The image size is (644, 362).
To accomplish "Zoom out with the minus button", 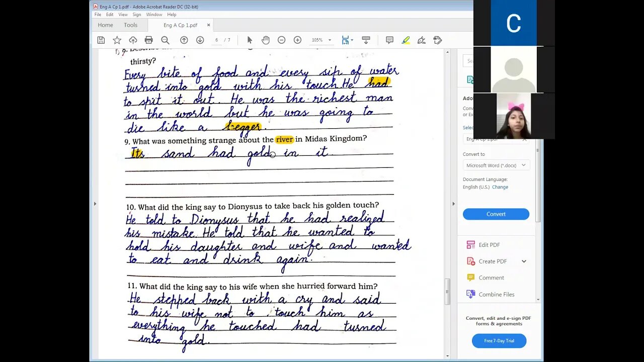I will [x=282, y=40].
